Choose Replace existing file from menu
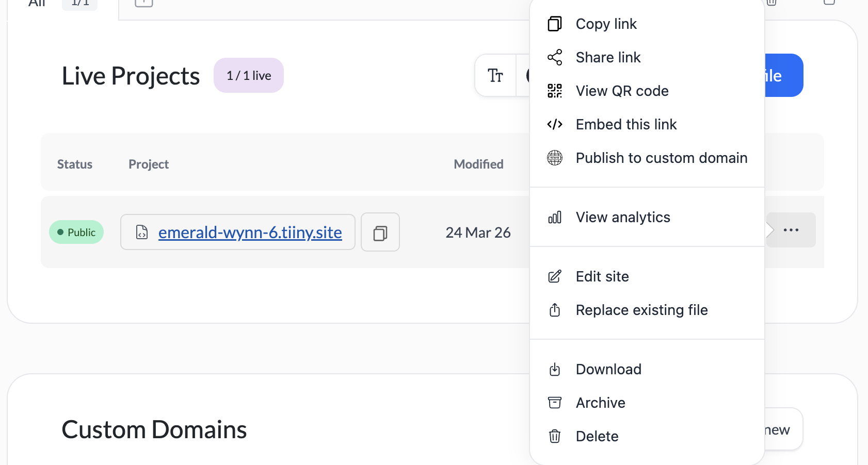868x465 pixels. (641, 310)
